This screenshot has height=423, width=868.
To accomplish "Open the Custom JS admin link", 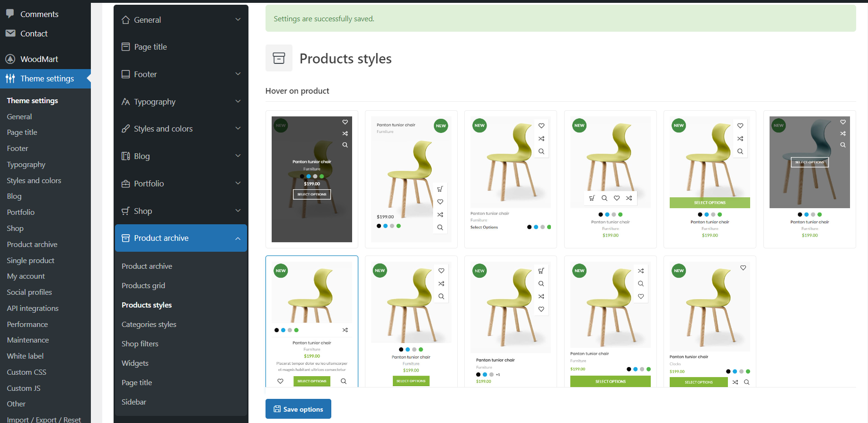I will pos(24,388).
